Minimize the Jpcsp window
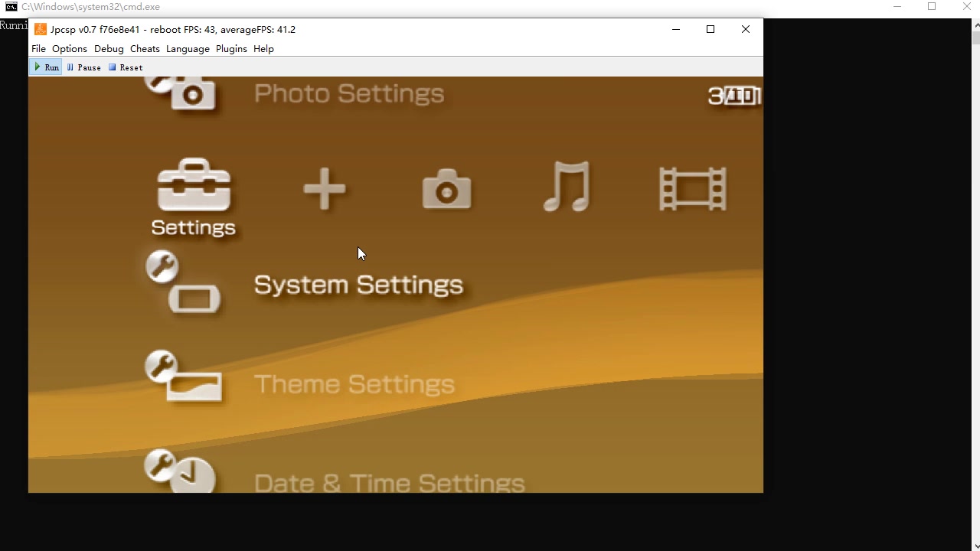This screenshot has height=551, width=980. click(x=676, y=29)
